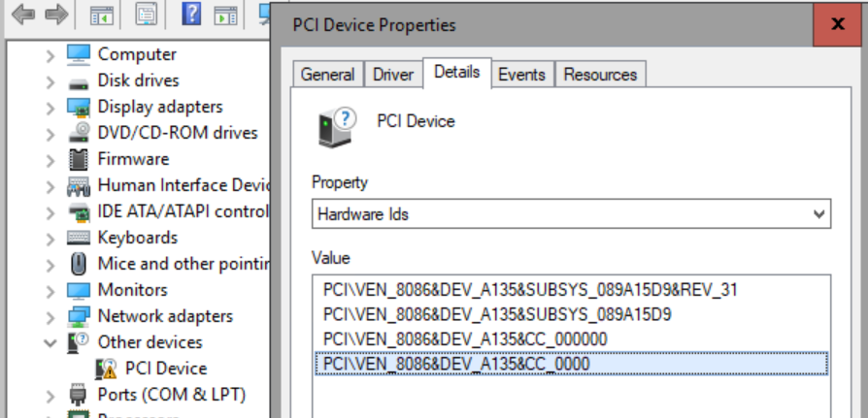
Task: Collapse the Other devices category
Action: click(50, 342)
